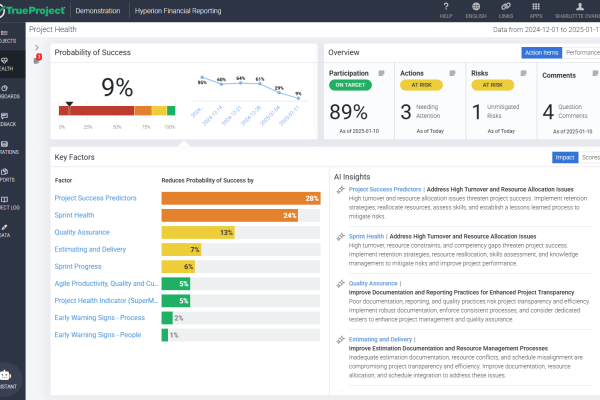Click the 7% Estimating and Delivery bar
The height and width of the screenshot is (400, 600).
tap(181, 250)
